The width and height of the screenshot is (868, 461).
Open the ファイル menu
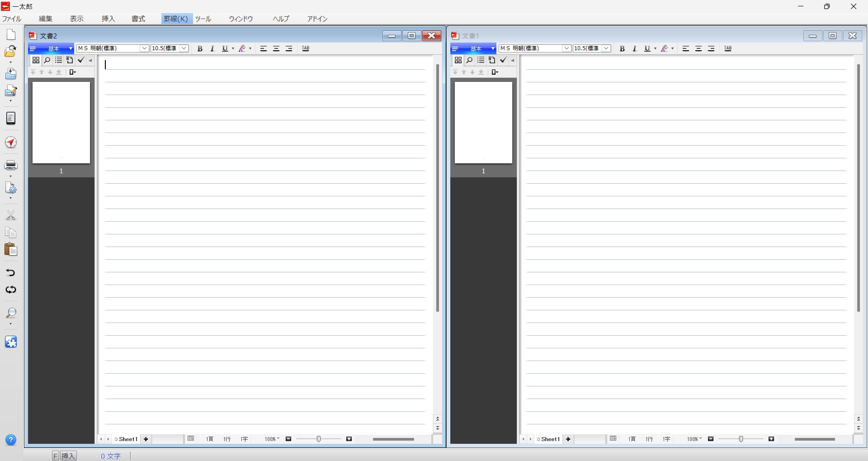[12, 19]
